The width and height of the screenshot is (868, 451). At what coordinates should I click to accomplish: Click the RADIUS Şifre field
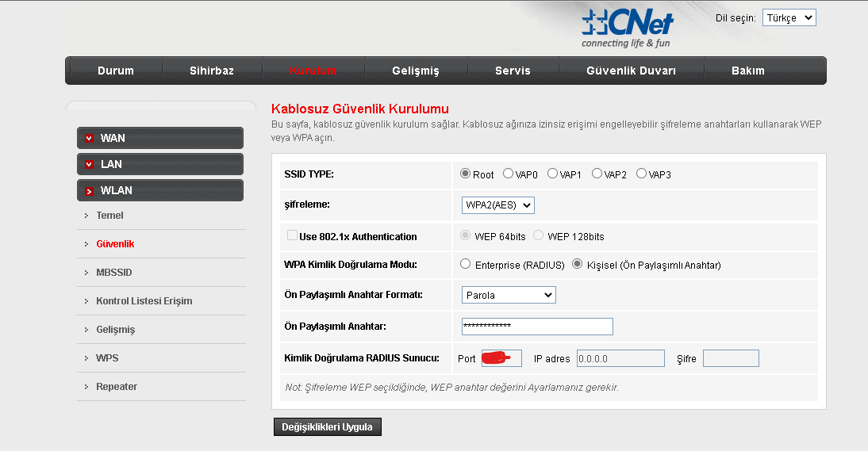731,358
